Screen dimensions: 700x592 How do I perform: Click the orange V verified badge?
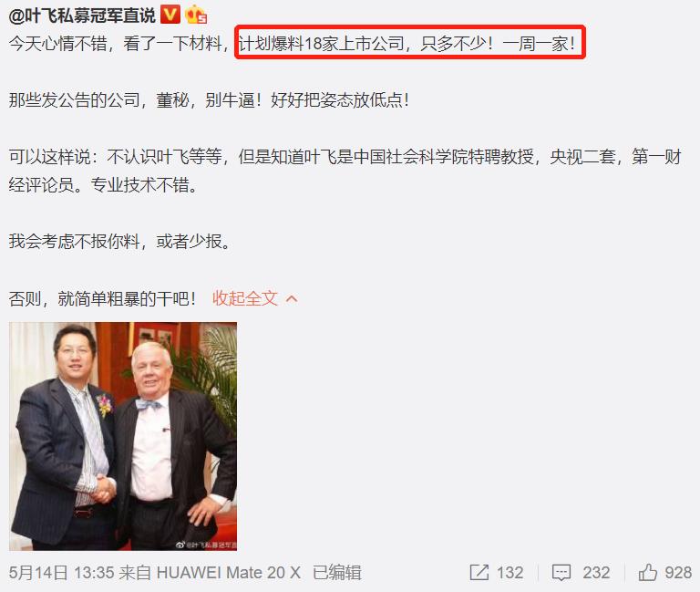click(x=170, y=15)
